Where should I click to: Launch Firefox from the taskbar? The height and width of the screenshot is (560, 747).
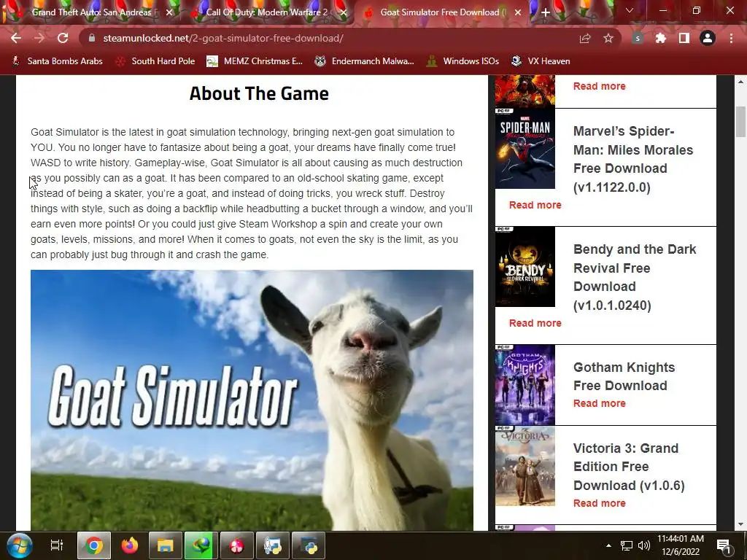(x=130, y=545)
